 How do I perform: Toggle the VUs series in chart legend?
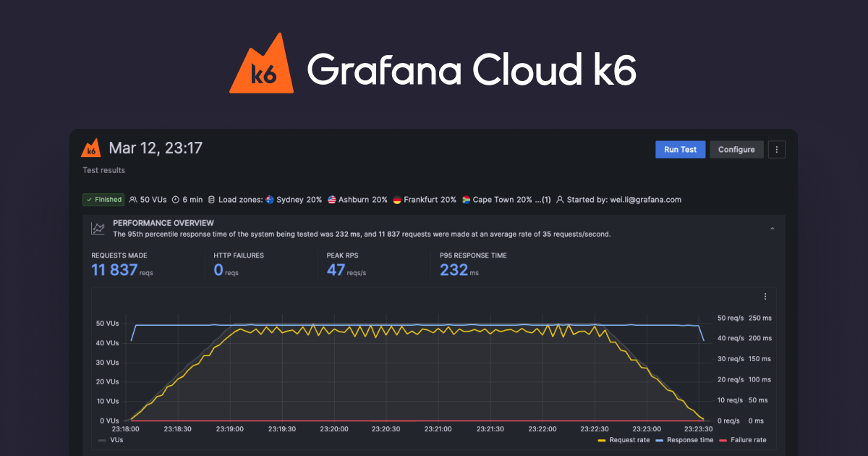click(111, 440)
